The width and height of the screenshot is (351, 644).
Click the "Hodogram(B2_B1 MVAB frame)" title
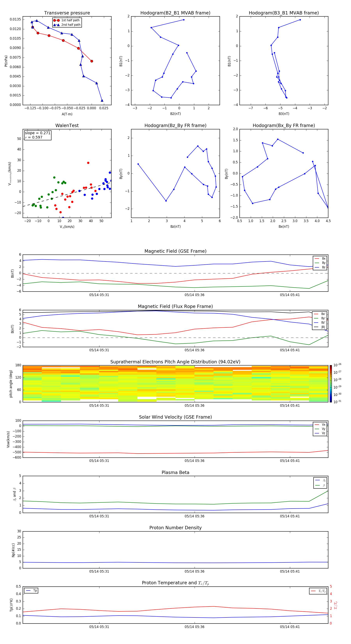tap(175, 13)
